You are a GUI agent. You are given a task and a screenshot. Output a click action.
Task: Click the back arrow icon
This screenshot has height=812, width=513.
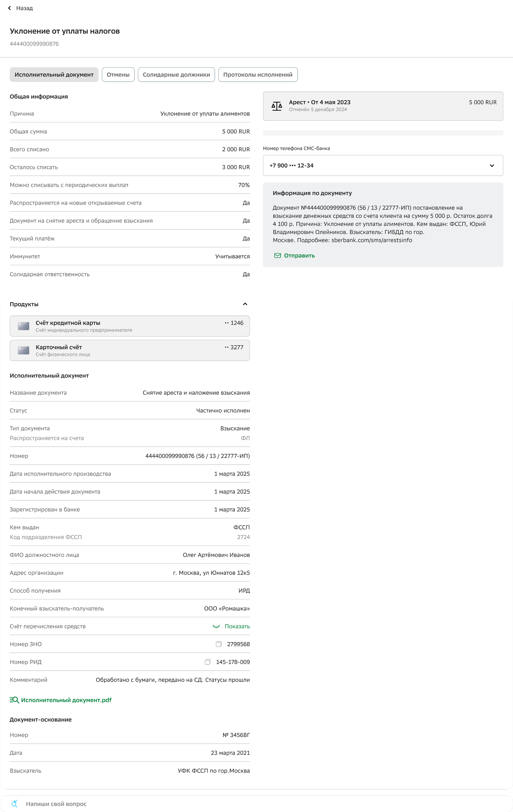click(x=9, y=8)
